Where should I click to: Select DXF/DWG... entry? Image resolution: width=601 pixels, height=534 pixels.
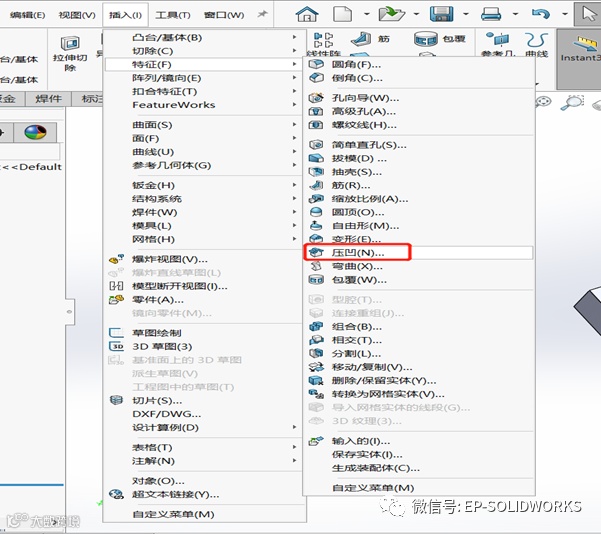tap(205, 414)
